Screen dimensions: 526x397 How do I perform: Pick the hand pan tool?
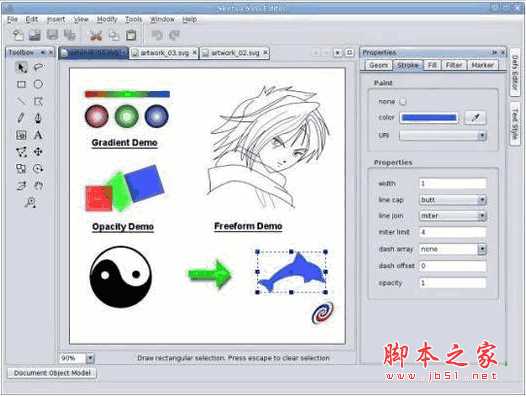[38, 186]
